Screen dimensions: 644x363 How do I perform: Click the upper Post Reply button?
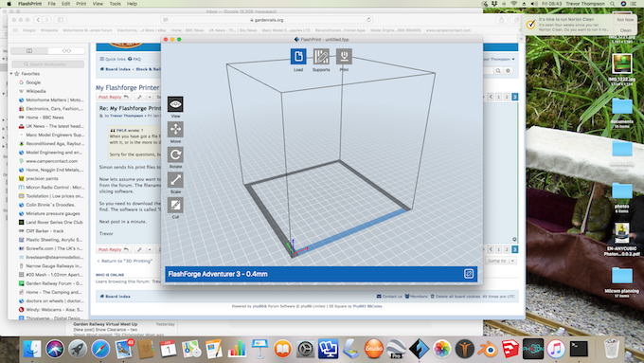(114, 97)
